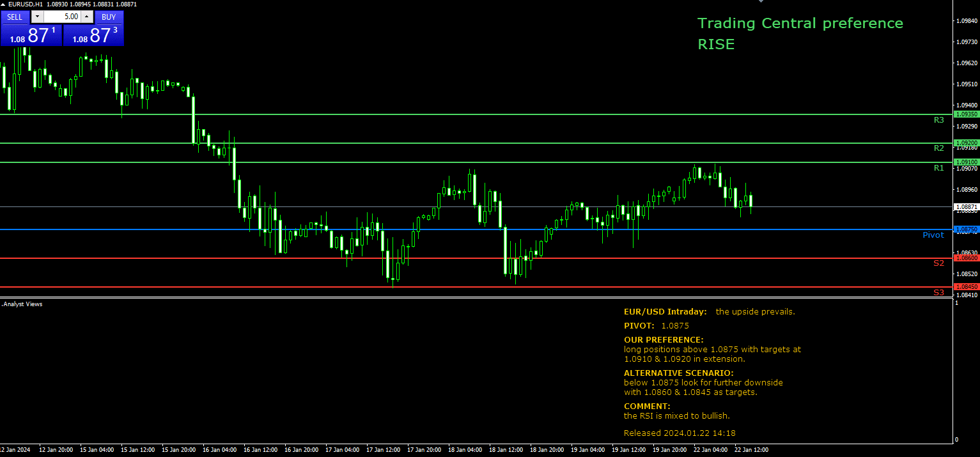The width and height of the screenshot is (980, 457).
Task: Click the S3 support level label
Action: point(938,292)
